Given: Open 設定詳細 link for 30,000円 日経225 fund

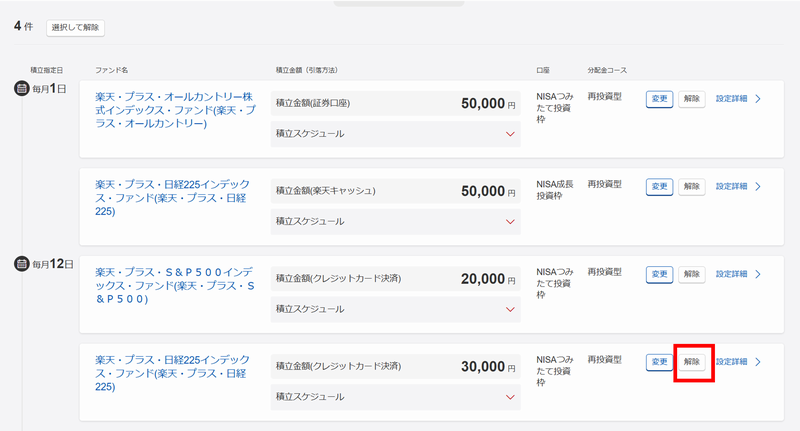Looking at the screenshot, I should tap(731, 362).
